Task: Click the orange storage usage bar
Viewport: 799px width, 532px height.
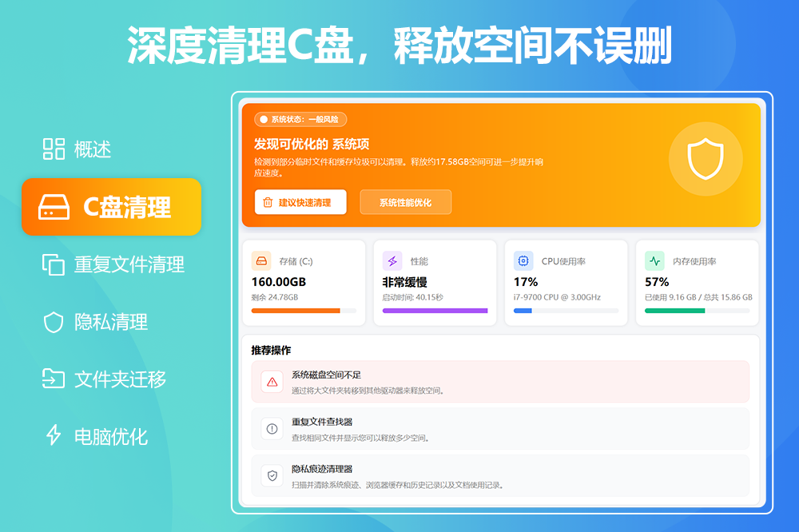Action: (x=304, y=311)
